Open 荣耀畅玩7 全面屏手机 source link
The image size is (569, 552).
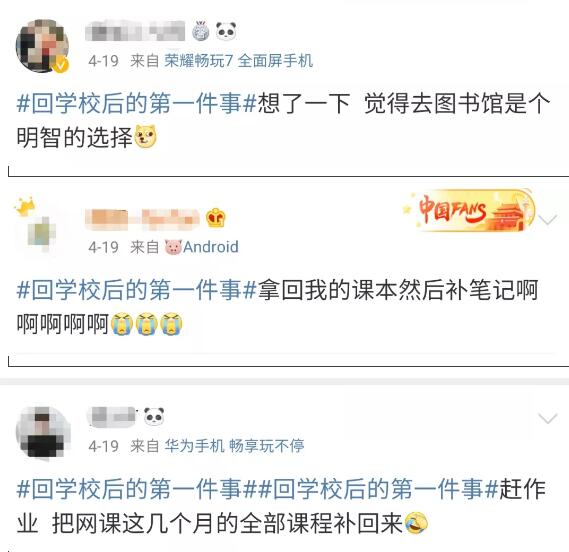pyautogui.click(x=238, y=61)
